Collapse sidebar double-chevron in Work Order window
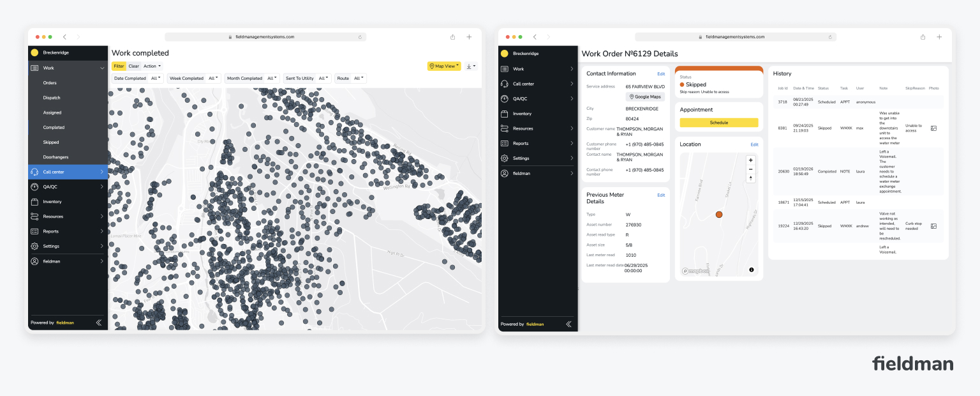This screenshot has height=396, width=980. pyautogui.click(x=568, y=324)
